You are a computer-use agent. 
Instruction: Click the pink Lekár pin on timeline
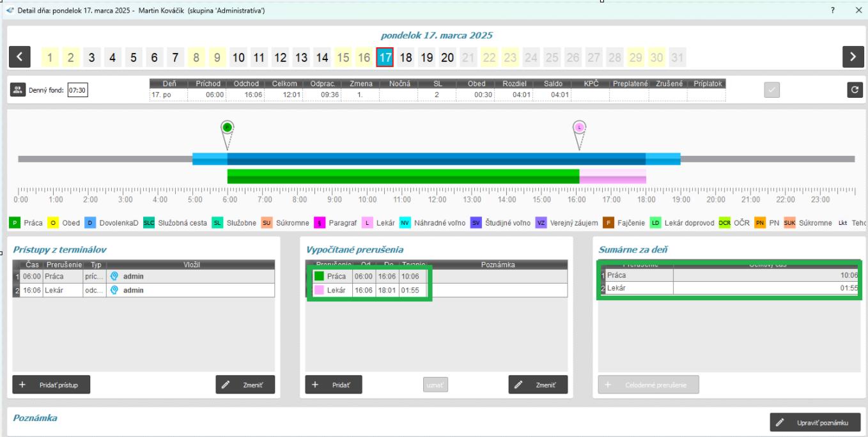(x=579, y=126)
